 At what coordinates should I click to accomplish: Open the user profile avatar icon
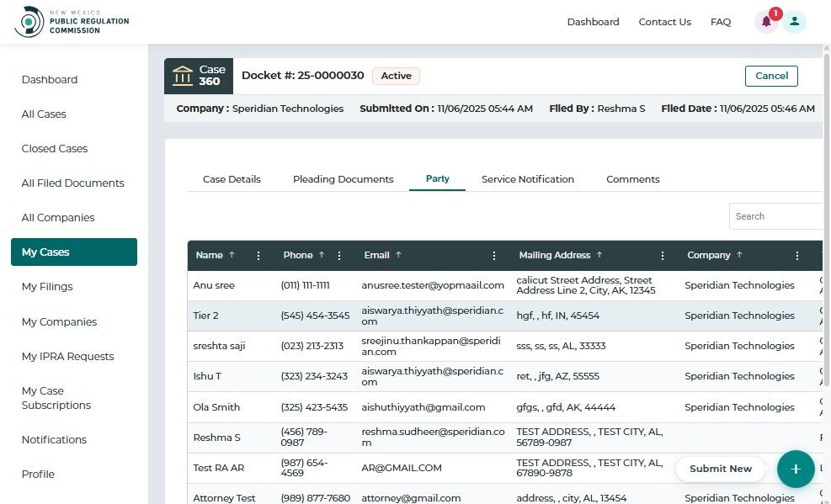[x=795, y=22]
